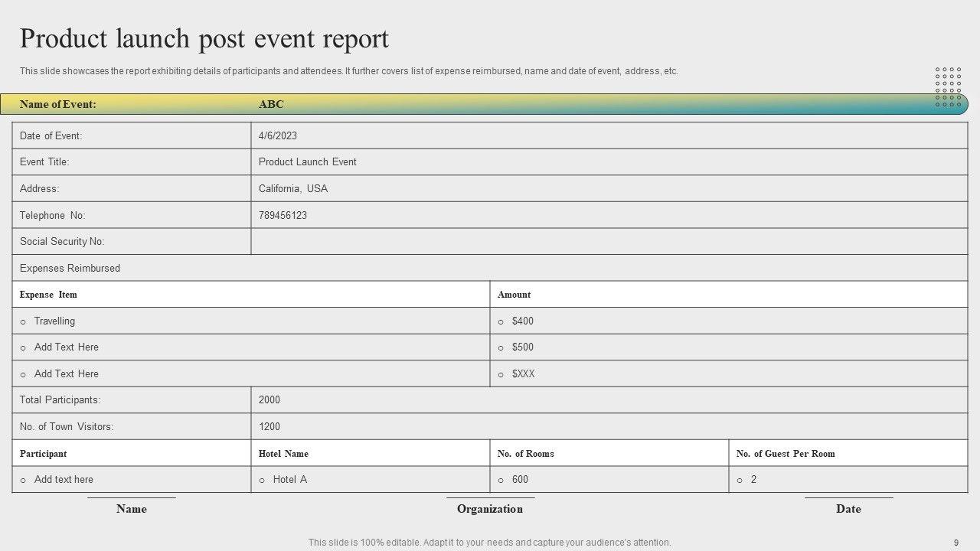Click the blank Social Security No value cell
The height and width of the screenshot is (551, 980).
pyautogui.click(x=609, y=241)
